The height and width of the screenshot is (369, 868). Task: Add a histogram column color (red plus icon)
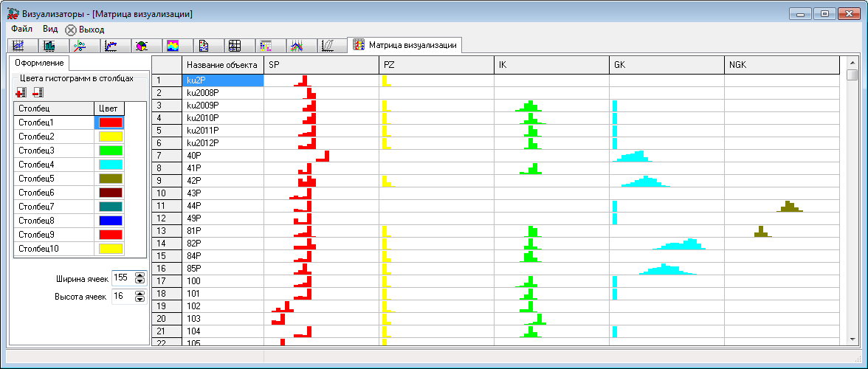click(x=21, y=92)
